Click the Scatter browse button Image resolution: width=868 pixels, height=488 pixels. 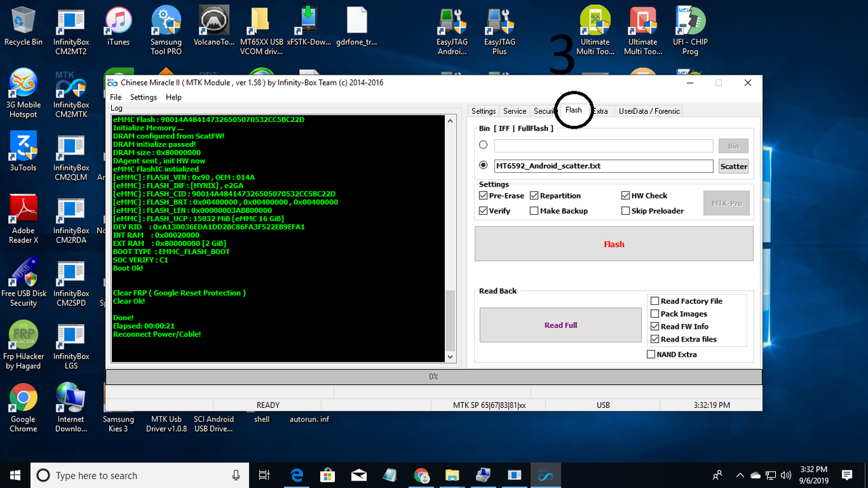point(734,166)
